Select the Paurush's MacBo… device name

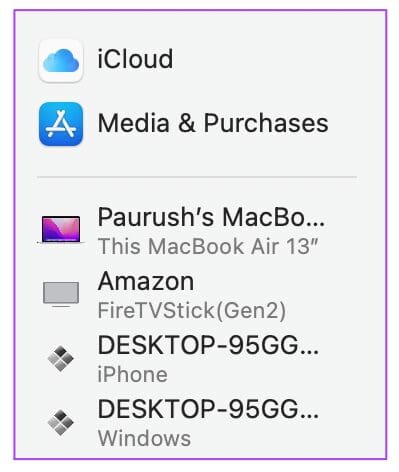tap(211, 217)
